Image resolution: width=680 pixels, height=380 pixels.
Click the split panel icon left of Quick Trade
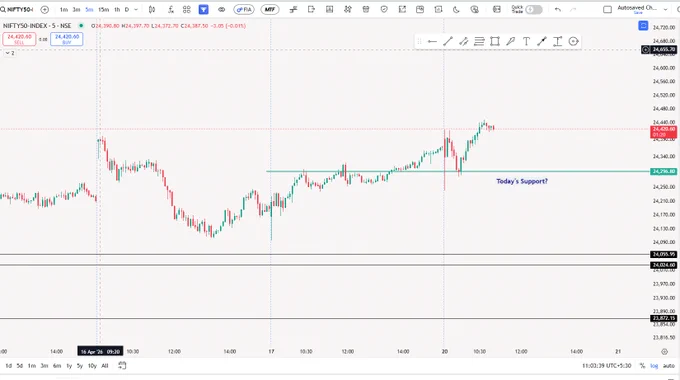[497, 10]
